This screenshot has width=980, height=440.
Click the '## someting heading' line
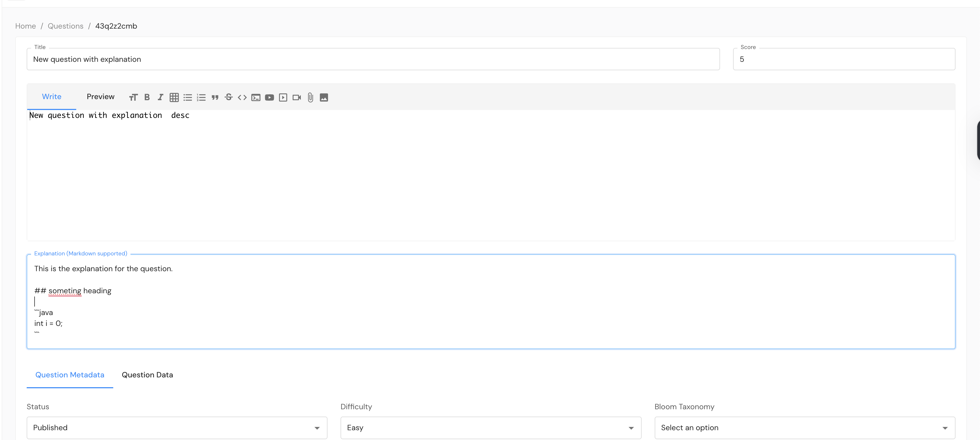[x=73, y=291]
